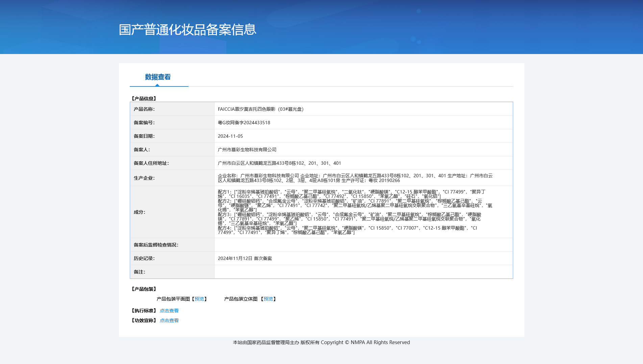643x364 pixels.
Task: Click the page title 国产普通化妆品备案信息
Action: [x=188, y=30]
